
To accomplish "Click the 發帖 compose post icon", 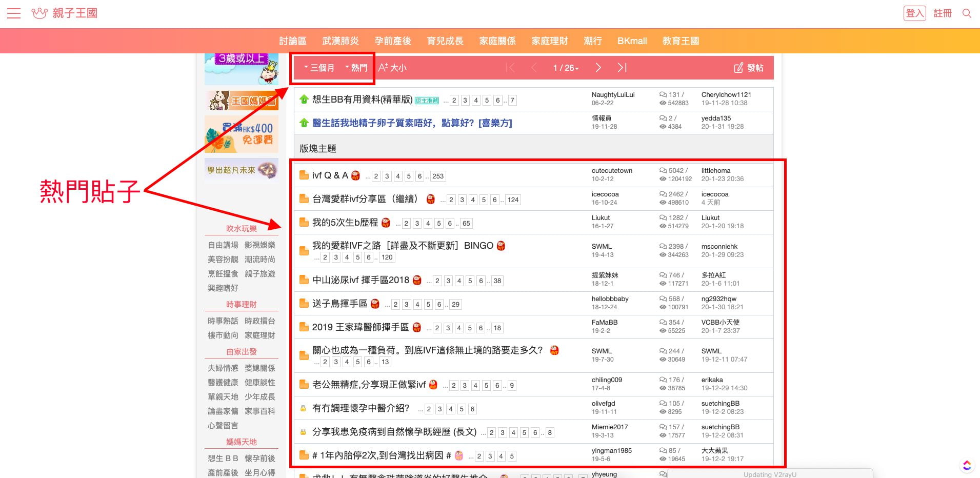I will click(738, 68).
